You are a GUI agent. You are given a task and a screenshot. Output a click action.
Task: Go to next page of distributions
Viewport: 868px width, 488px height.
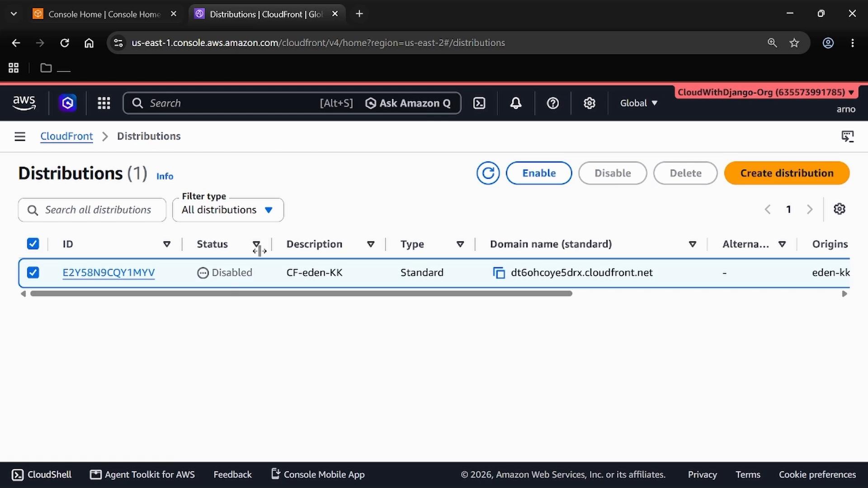coord(810,209)
